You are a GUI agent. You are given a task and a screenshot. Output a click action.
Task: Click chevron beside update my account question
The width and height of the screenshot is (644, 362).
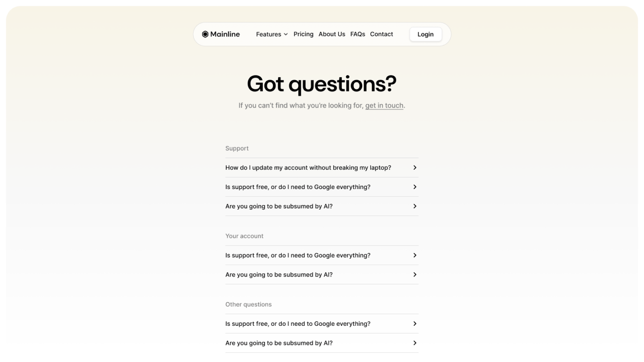(x=415, y=168)
